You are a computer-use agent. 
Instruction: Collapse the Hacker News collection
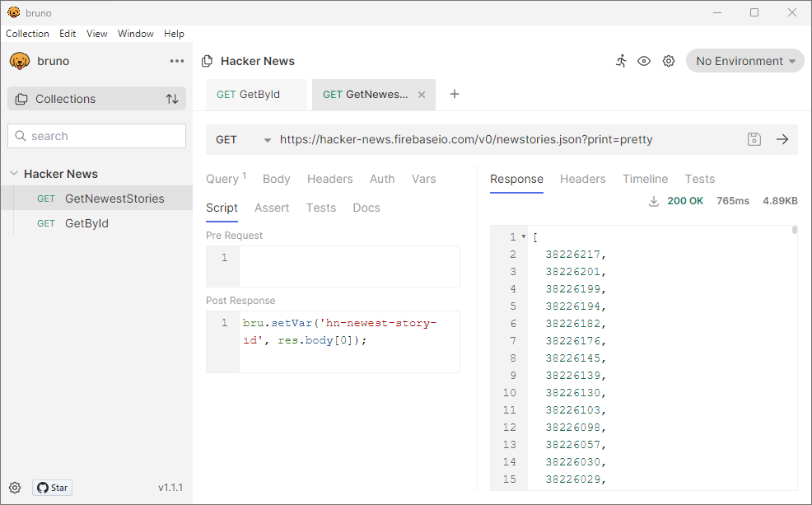12,174
